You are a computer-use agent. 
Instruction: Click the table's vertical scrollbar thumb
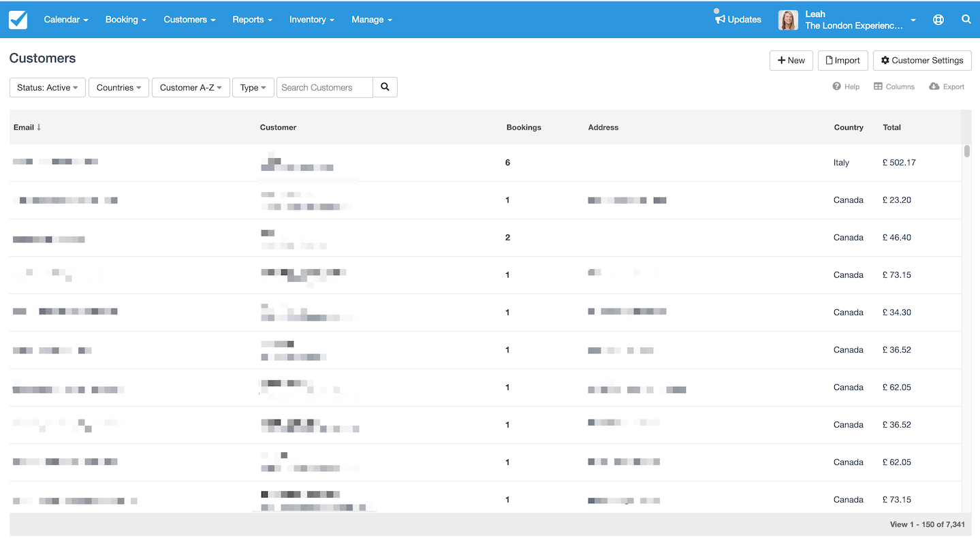[967, 151]
